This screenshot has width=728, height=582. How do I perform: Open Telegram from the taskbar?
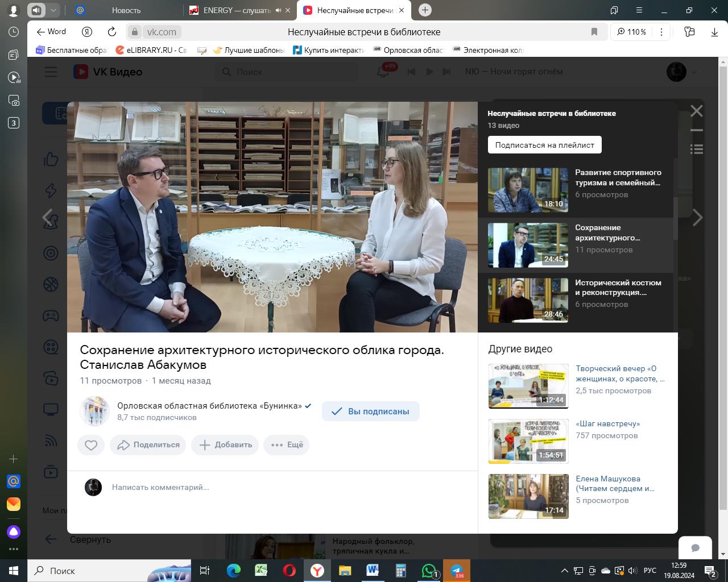(456, 571)
